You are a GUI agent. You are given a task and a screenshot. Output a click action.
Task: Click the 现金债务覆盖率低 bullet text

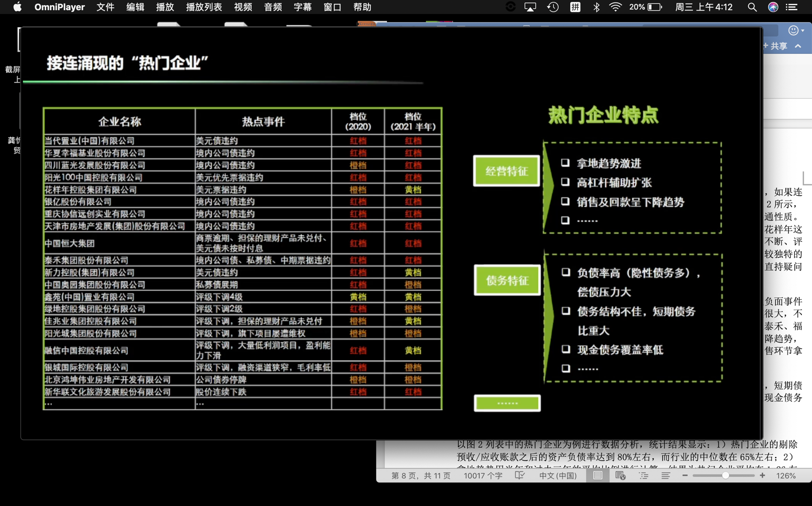620,350
